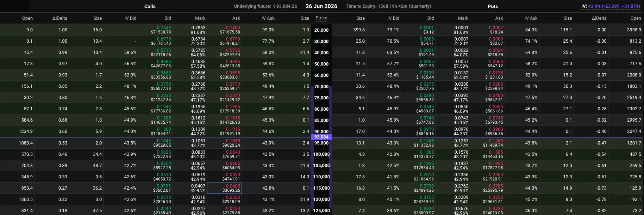
Task: Select the 85,000 strike
Action: (x=321, y=121)
